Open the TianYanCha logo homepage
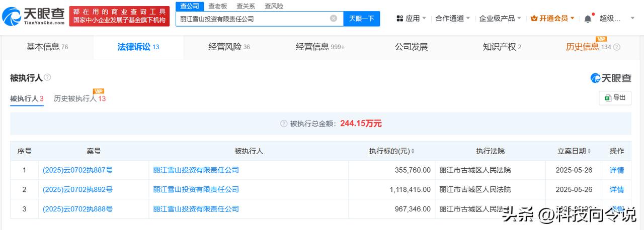The width and height of the screenshot is (644, 230). 33,16
